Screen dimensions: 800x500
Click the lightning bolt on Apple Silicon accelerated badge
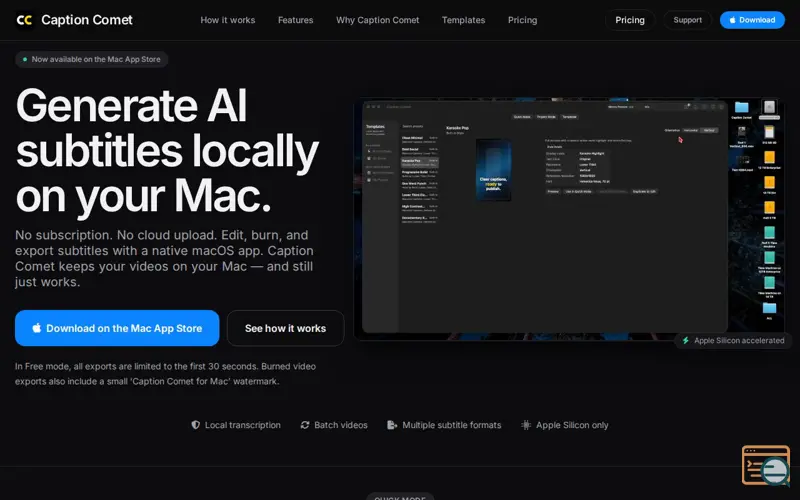(686, 340)
